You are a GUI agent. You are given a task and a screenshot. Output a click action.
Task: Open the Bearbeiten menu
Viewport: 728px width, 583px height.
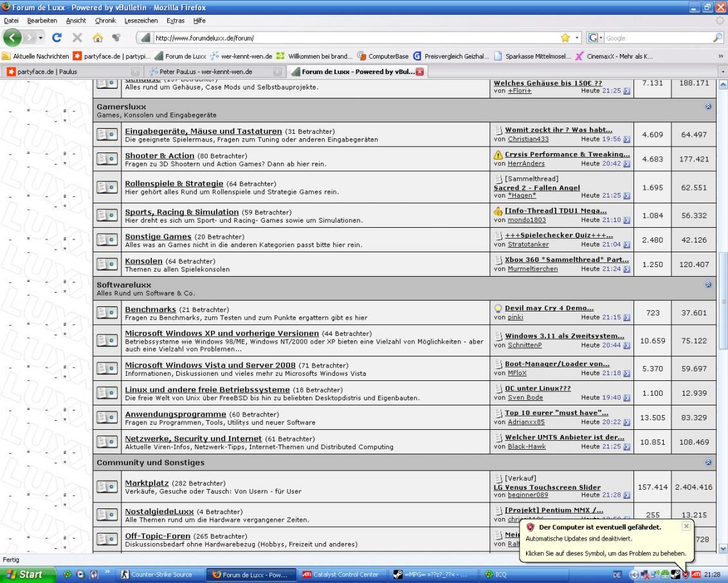coord(42,21)
